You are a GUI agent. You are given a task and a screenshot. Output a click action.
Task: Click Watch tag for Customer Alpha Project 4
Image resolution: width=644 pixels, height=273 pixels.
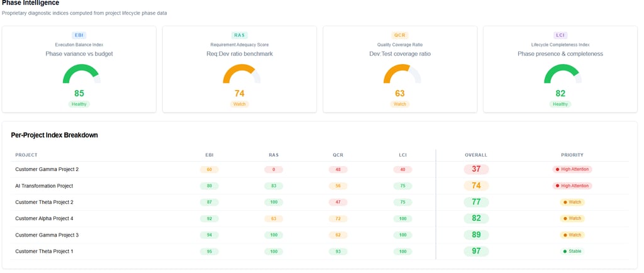572,218
